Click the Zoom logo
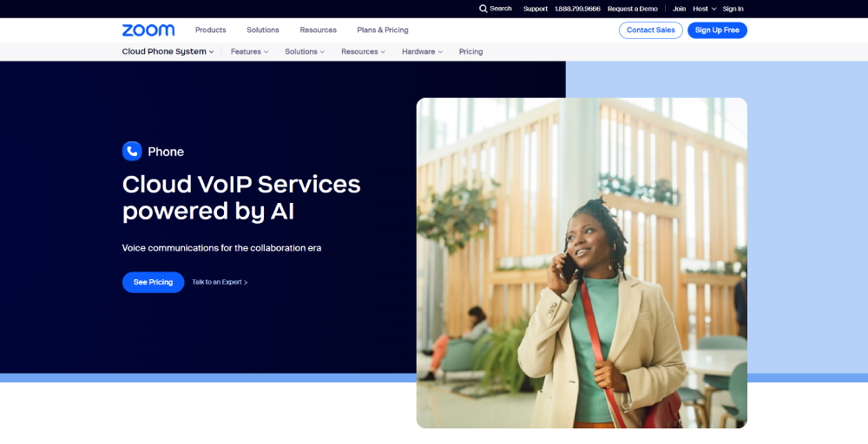The image size is (868, 444). 148,29
